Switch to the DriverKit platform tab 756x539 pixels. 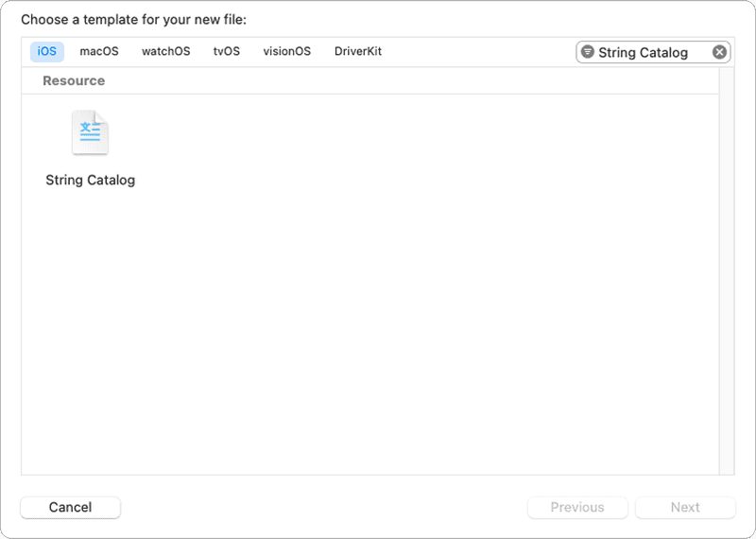[x=358, y=52]
